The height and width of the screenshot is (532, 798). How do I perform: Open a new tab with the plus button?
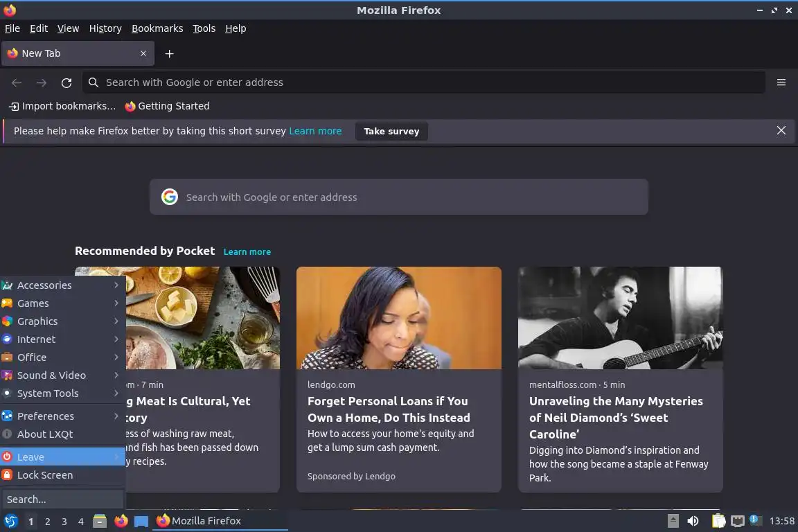click(170, 53)
